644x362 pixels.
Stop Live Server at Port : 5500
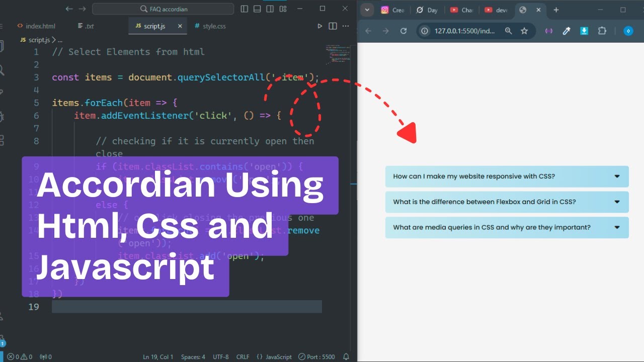point(317,357)
